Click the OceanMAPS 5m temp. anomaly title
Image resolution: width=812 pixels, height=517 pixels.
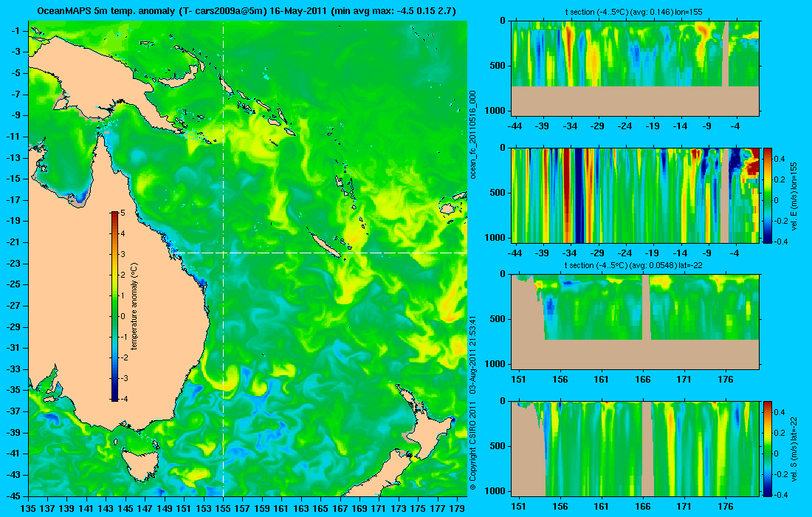[247, 11]
